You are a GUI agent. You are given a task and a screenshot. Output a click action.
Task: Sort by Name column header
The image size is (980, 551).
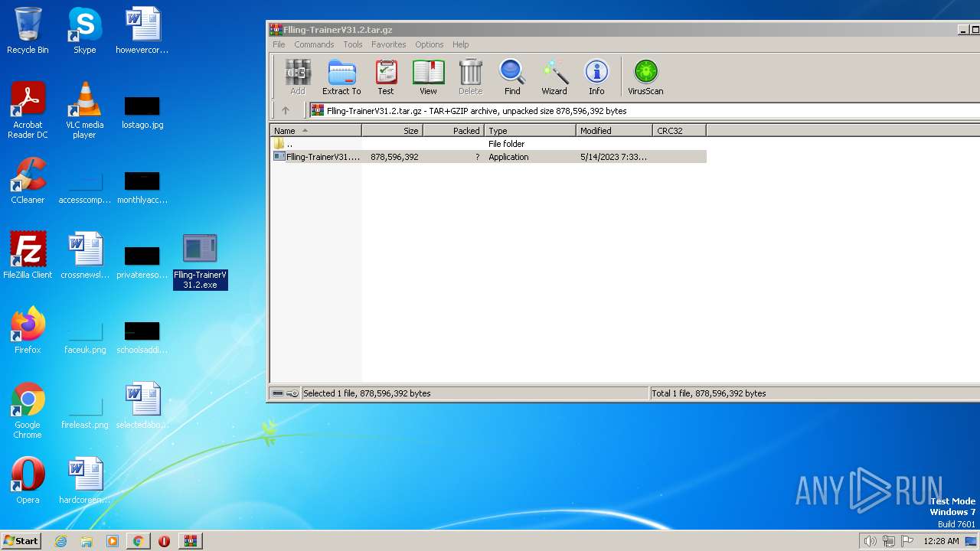coord(315,131)
